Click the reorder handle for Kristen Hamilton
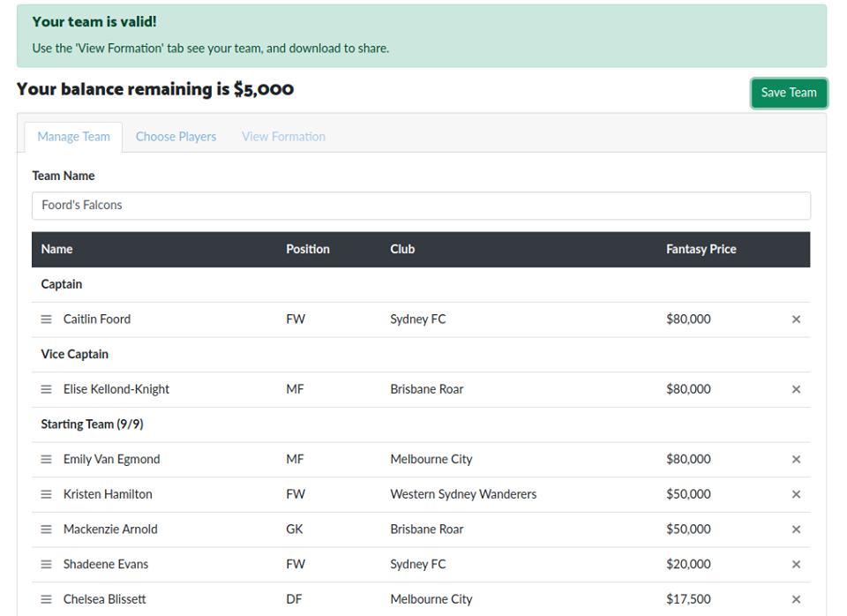The width and height of the screenshot is (847, 616). click(47, 494)
